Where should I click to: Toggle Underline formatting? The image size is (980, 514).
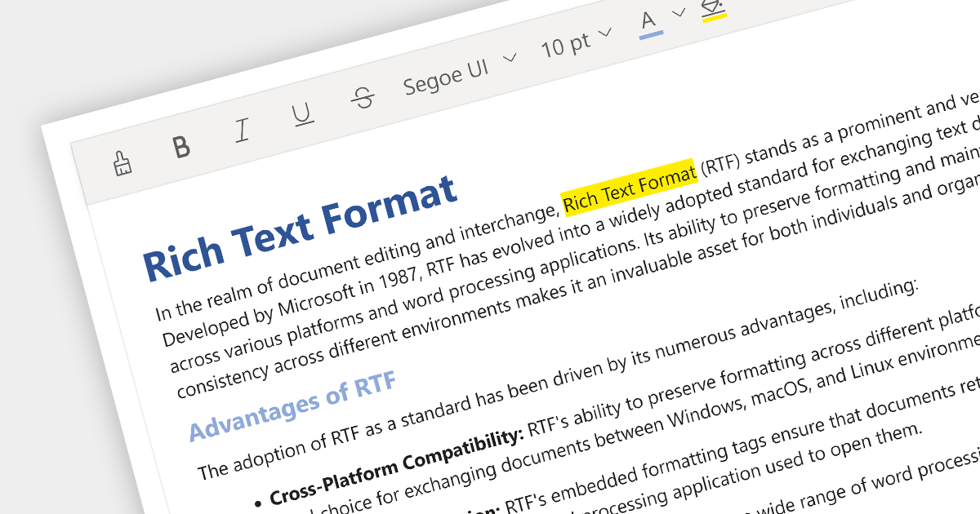(x=303, y=115)
